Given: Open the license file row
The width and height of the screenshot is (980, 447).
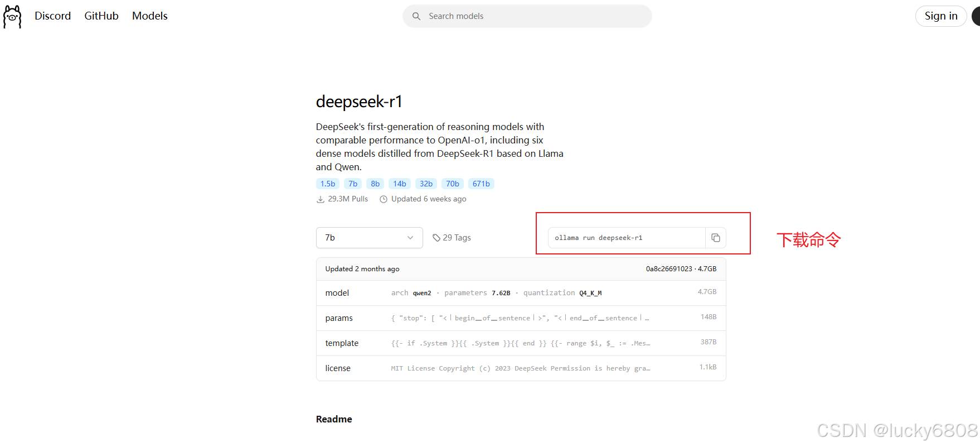Looking at the screenshot, I should point(521,368).
